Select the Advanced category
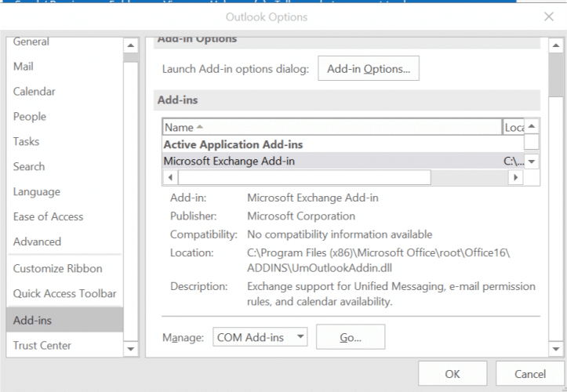The image size is (567, 392). coord(64,241)
